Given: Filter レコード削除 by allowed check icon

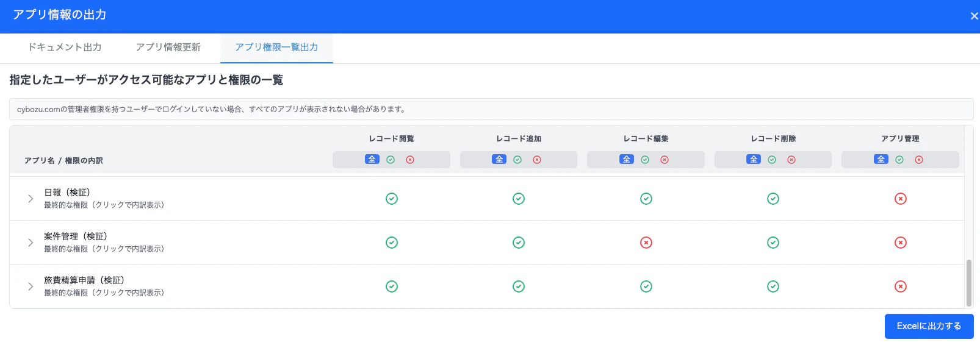Looking at the screenshot, I should pyautogui.click(x=772, y=160).
